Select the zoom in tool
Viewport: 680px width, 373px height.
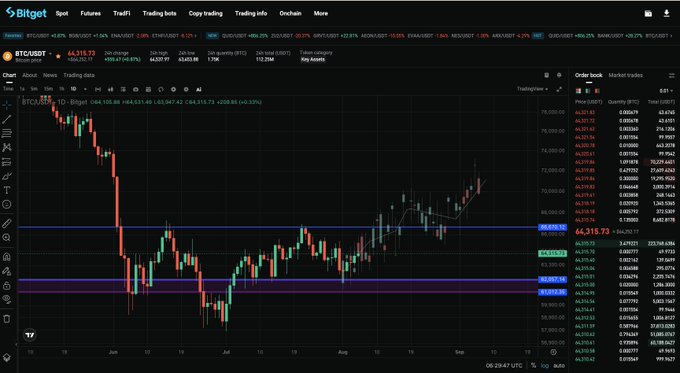coord(7,238)
